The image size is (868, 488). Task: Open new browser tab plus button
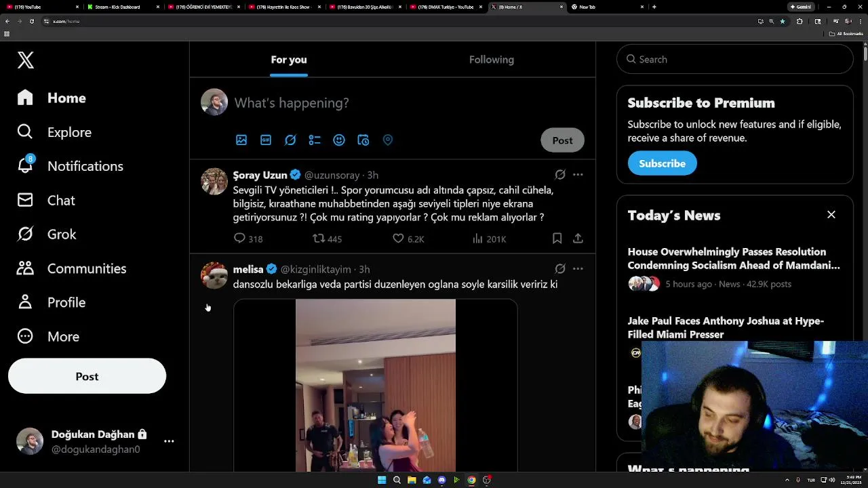654,7
